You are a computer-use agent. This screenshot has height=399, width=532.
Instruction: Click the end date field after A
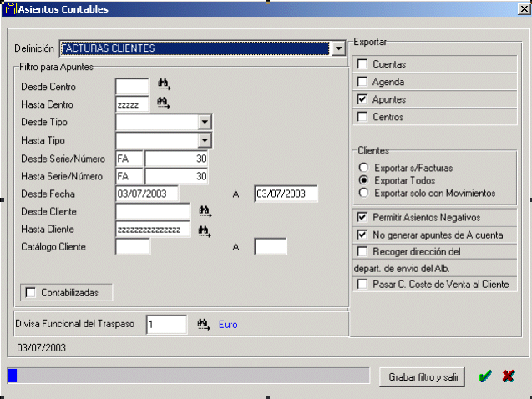[286, 194]
